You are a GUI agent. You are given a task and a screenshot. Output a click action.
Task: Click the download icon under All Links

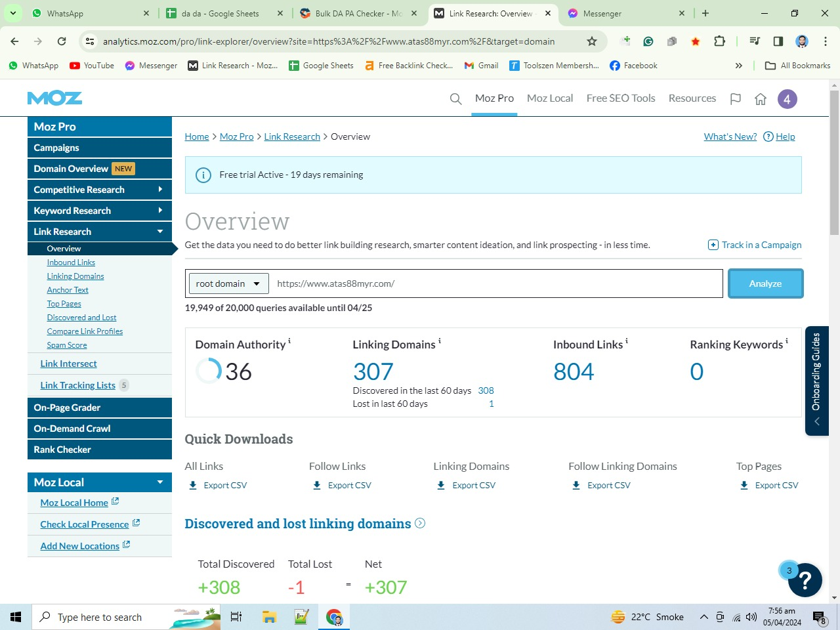[x=193, y=486]
